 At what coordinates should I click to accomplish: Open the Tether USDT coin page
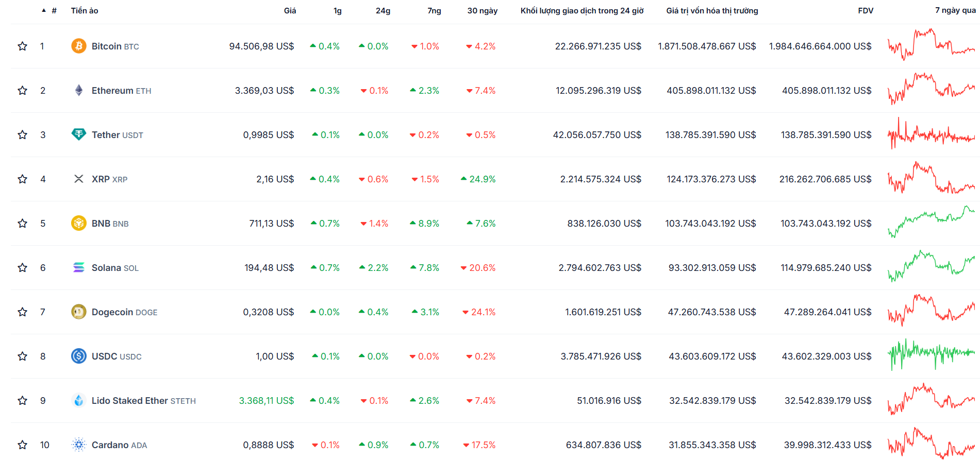(x=118, y=135)
